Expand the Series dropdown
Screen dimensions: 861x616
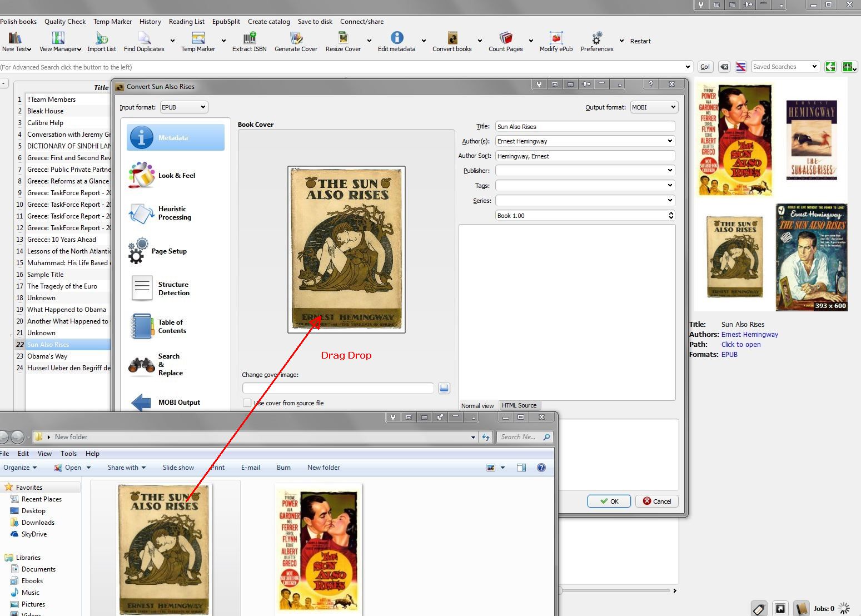pyautogui.click(x=670, y=201)
